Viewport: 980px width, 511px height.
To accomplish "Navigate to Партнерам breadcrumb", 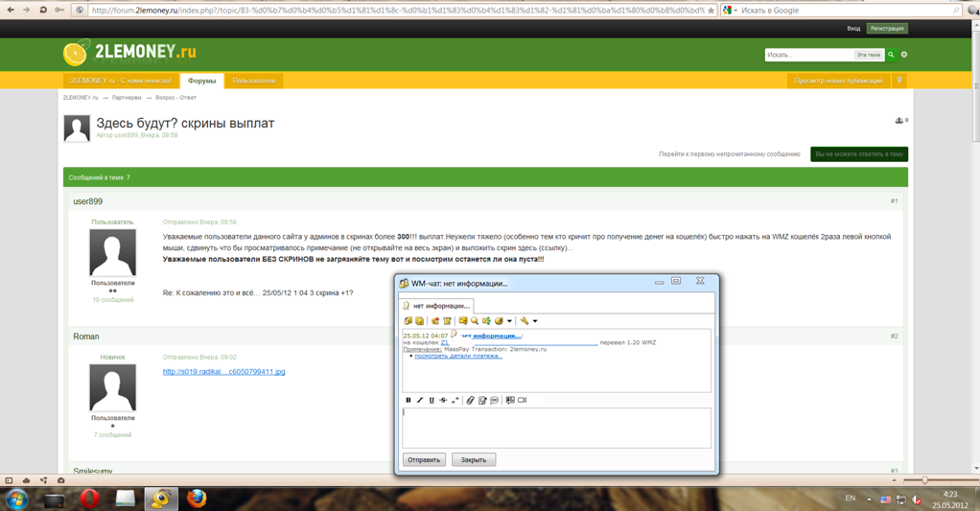I will pos(127,98).
